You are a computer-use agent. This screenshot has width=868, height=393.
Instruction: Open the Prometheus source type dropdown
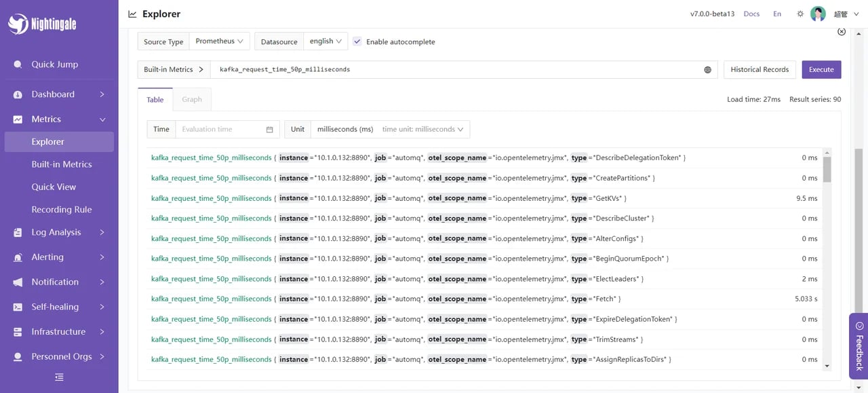pyautogui.click(x=219, y=41)
